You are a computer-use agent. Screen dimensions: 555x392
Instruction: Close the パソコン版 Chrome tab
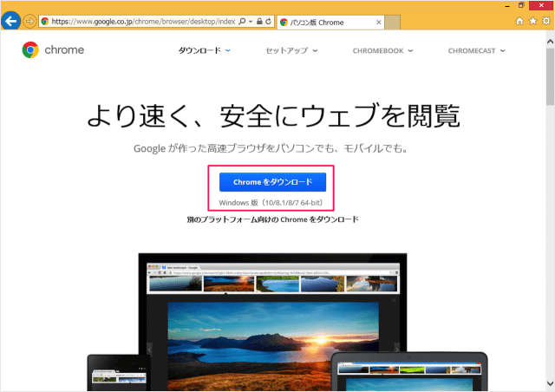pyautogui.click(x=378, y=21)
